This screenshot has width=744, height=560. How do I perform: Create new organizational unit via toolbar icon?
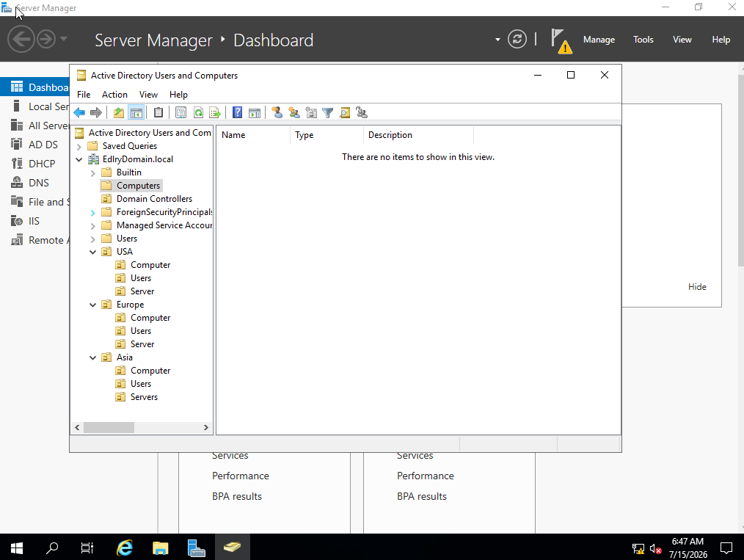311,112
